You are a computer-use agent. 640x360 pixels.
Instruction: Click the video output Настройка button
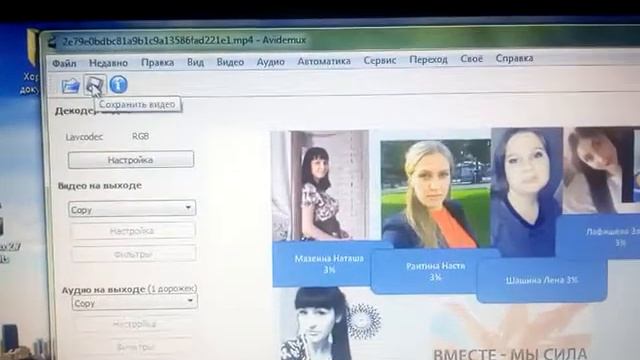tap(133, 231)
